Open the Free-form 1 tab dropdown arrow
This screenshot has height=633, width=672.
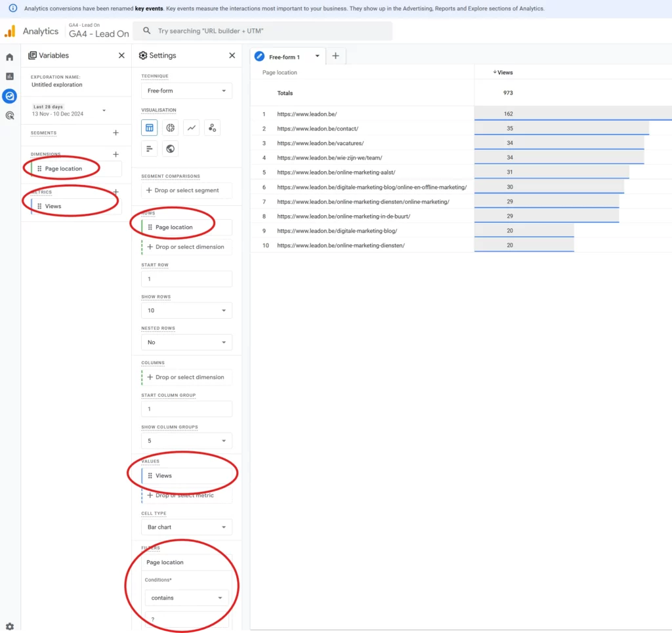click(317, 56)
